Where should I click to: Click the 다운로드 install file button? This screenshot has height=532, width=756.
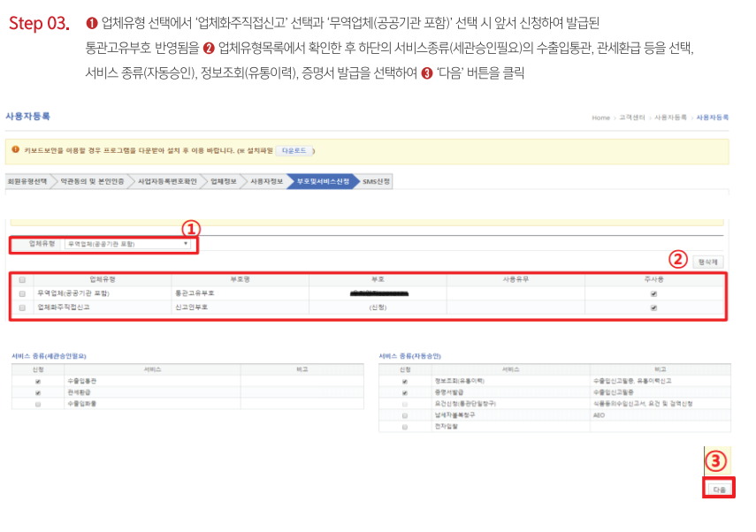tap(293, 150)
